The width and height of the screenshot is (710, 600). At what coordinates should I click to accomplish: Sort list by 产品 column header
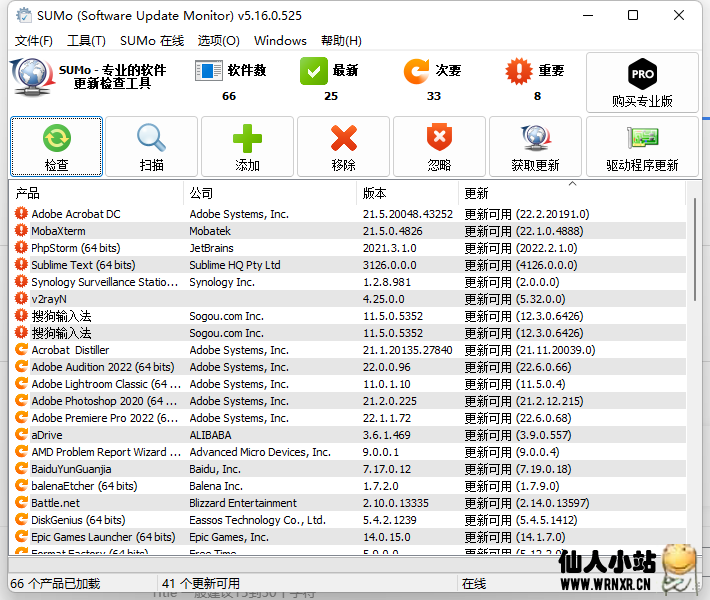click(x=97, y=193)
